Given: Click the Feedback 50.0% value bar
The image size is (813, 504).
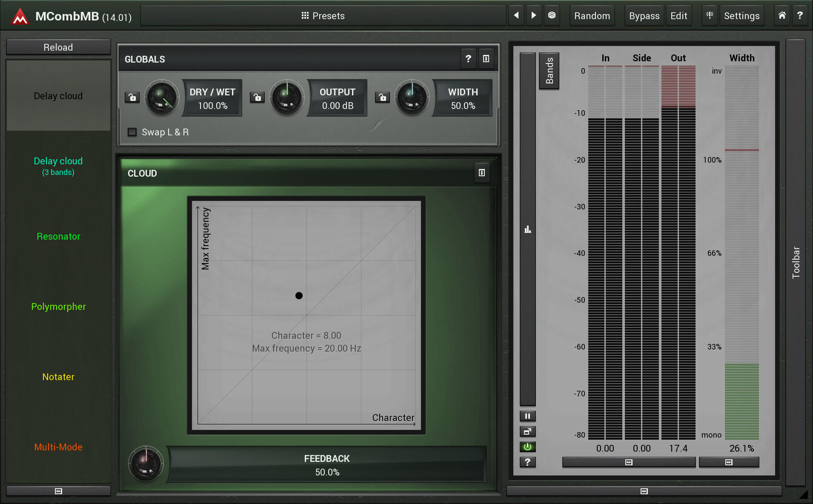Looking at the screenshot, I should coord(327,465).
